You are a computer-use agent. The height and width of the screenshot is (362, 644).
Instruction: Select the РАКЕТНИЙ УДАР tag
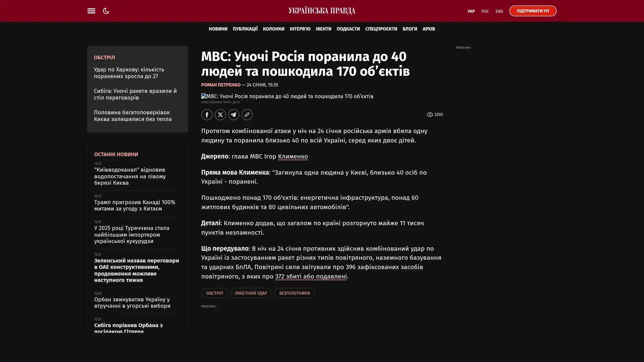(251, 293)
